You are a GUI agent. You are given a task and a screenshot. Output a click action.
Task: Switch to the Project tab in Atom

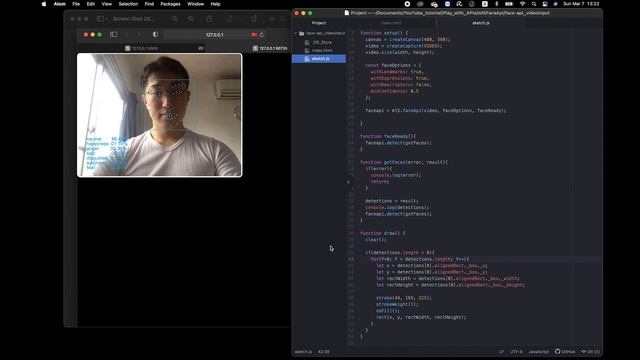pyautogui.click(x=319, y=23)
